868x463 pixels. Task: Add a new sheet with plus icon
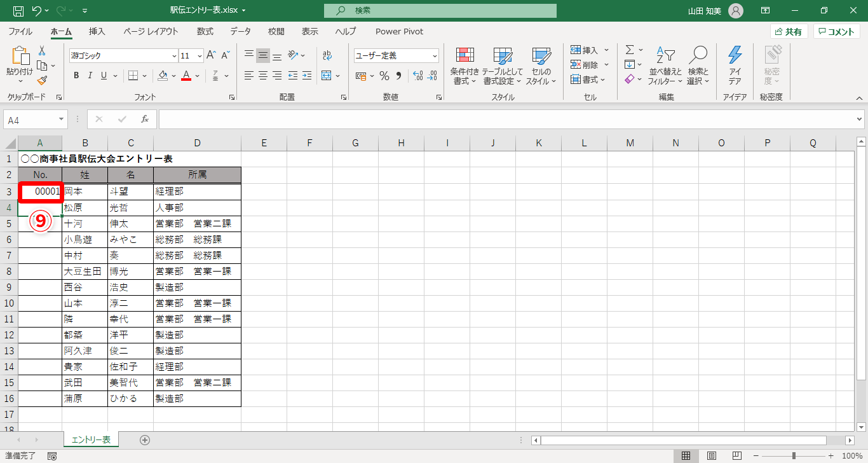pyautogui.click(x=145, y=439)
